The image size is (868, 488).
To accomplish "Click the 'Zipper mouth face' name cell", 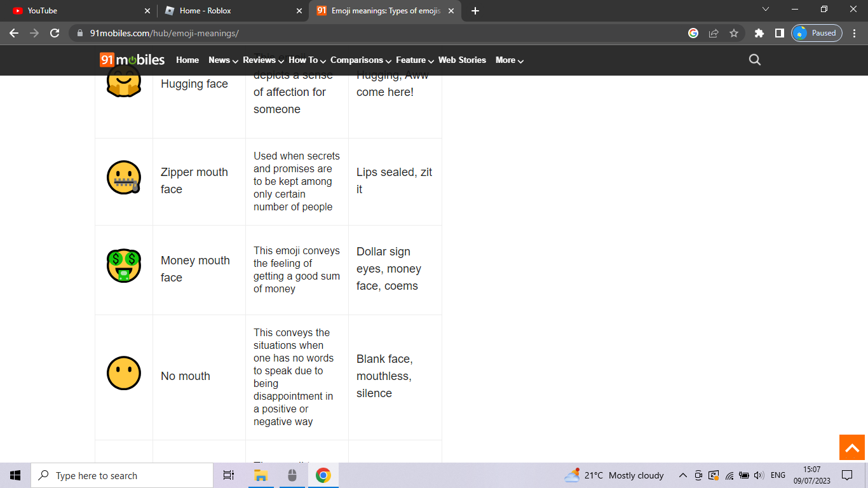I will 199,181.
